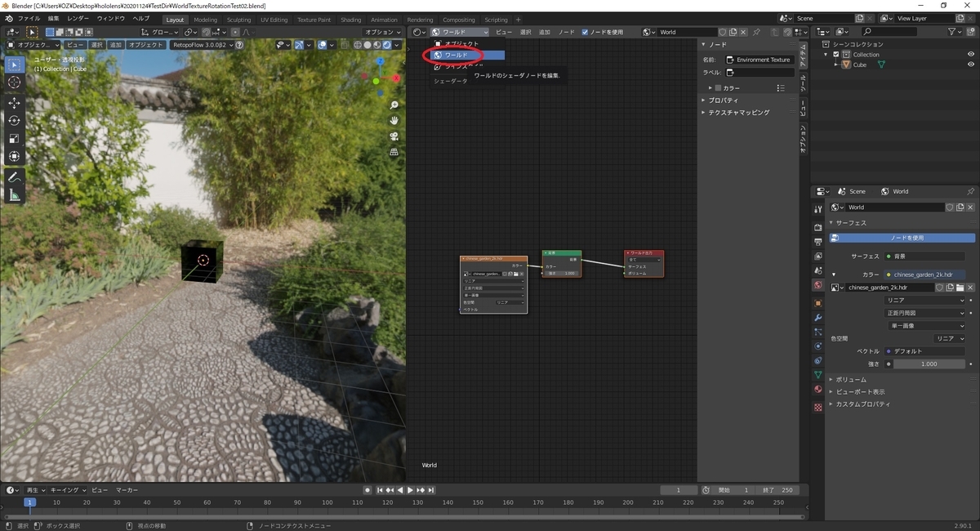Select the Annotate tool

click(15, 177)
